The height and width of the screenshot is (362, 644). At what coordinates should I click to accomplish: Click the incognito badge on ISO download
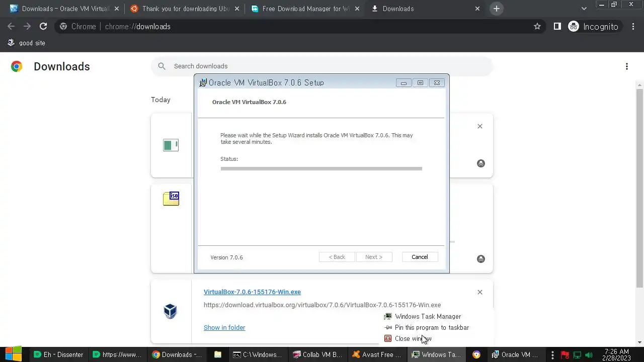(x=481, y=259)
